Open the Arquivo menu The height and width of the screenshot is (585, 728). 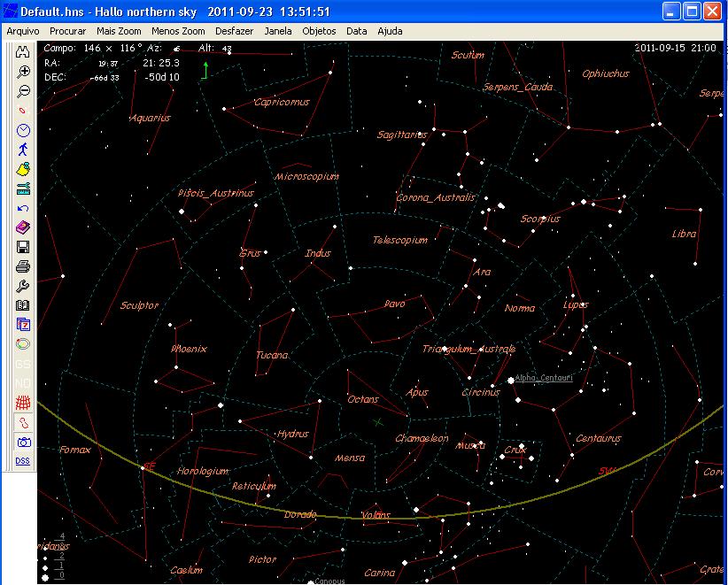(23, 31)
